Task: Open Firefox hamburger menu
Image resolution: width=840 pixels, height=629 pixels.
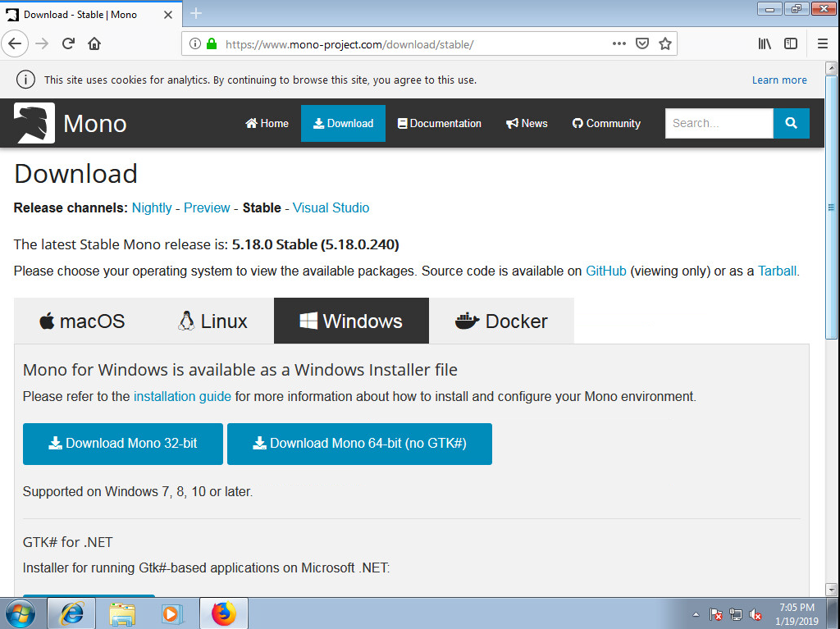Action: pos(822,43)
